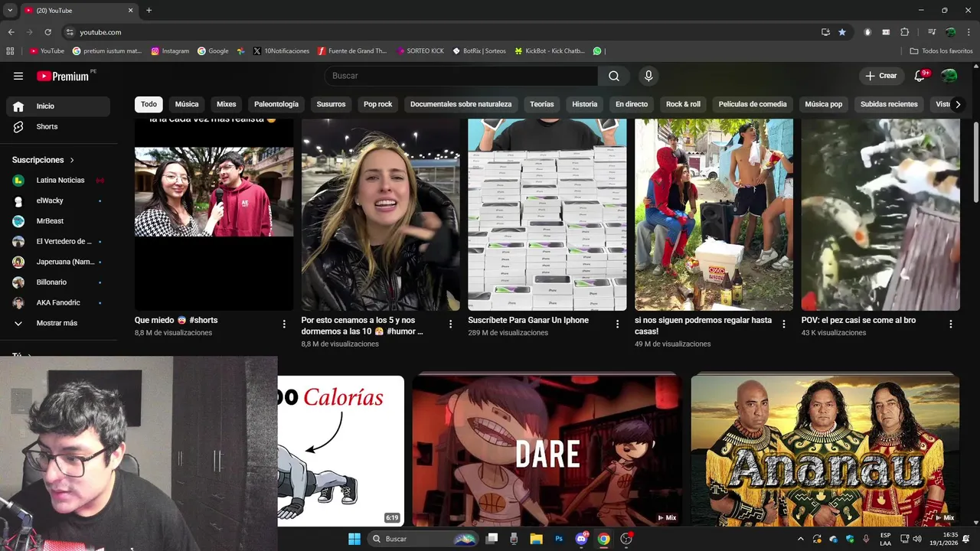This screenshot has width=980, height=551.
Task: Play the iPhone boxes short thumbnail
Action: click(547, 214)
